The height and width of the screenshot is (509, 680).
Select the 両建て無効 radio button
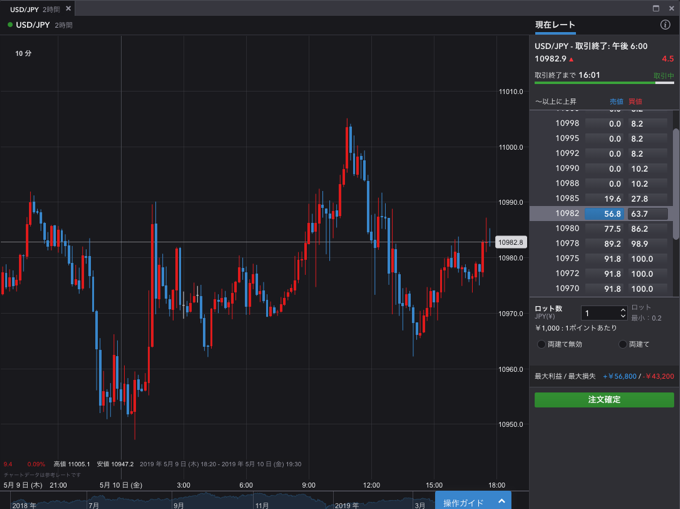click(541, 344)
